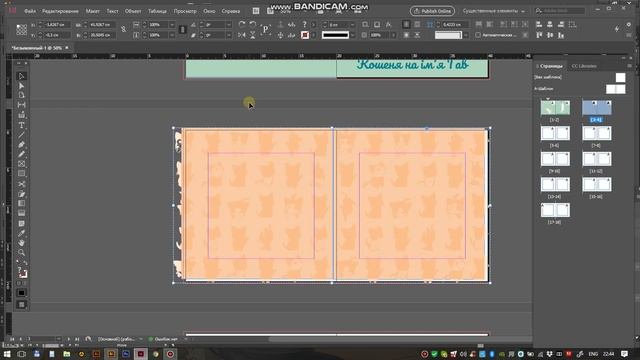Toggle constrain proportions link for width and height

click(x=123, y=29)
